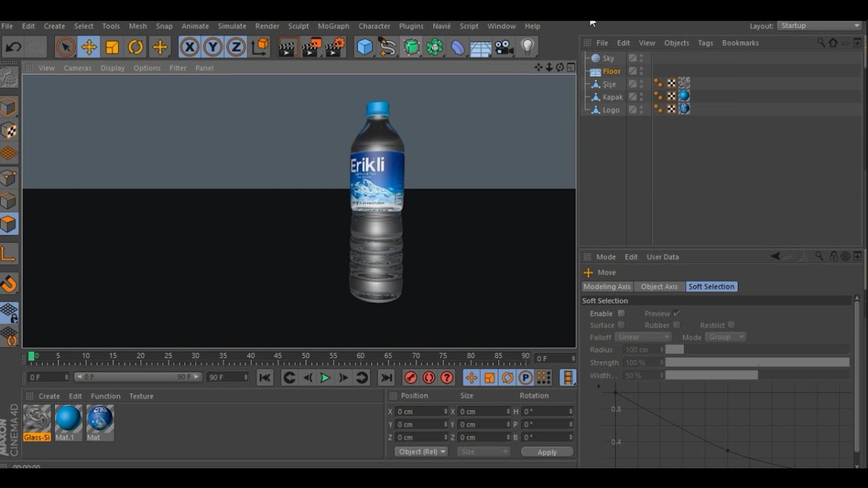
Task: Activate the Rotate tool in top toolbar
Action: click(136, 47)
